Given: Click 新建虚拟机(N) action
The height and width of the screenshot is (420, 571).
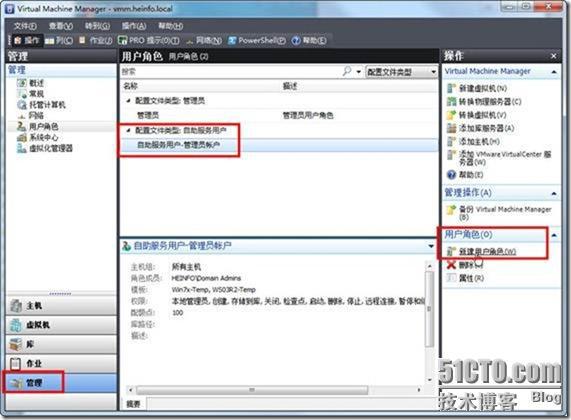Looking at the screenshot, I should coord(477,88).
